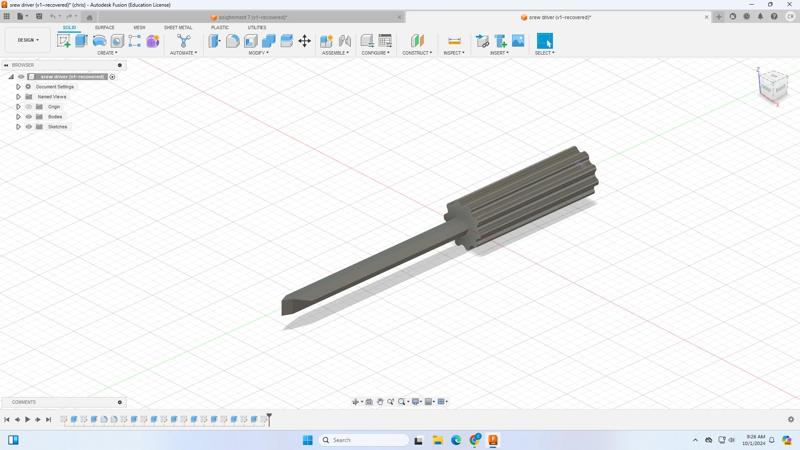Select the Combine tool
This screenshot has height=450, width=800.
click(268, 41)
